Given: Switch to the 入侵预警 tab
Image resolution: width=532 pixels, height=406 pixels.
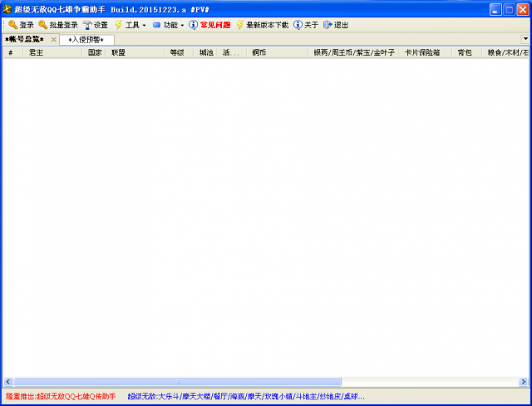Looking at the screenshot, I should click(86, 39).
